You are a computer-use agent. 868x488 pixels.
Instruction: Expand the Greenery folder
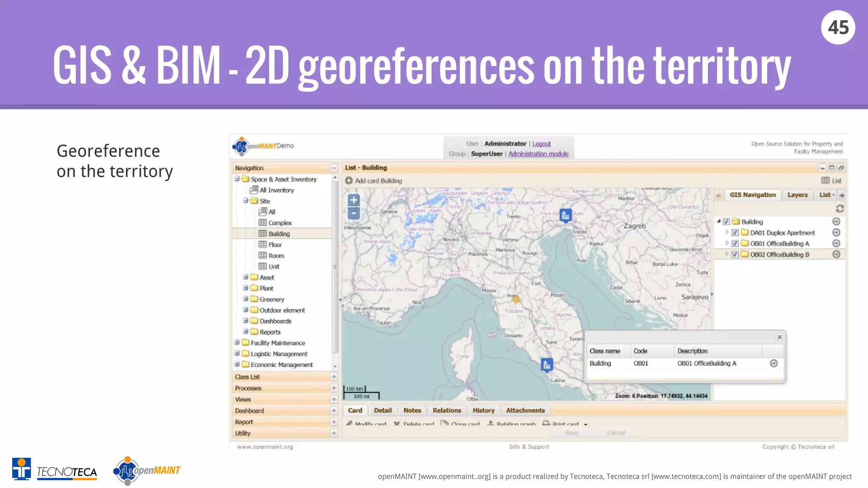click(x=245, y=299)
